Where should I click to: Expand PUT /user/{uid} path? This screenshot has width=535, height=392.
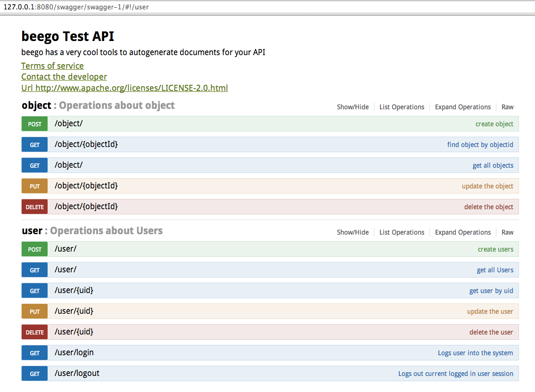tap(74, 311)
